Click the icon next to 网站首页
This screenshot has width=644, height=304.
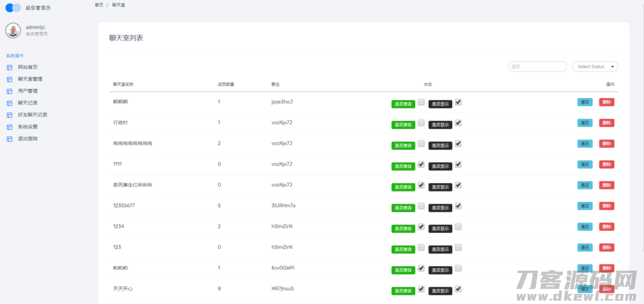(9, 67)
